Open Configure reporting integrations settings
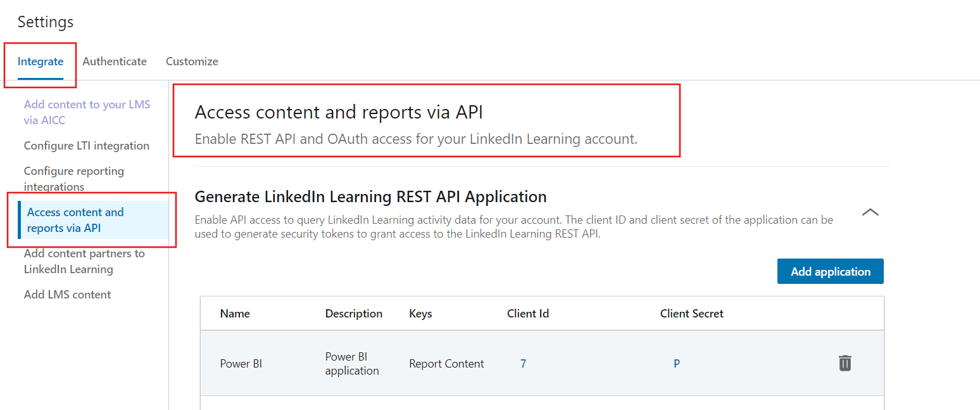This screenshot has width=980, height=410. pos(73,178)
